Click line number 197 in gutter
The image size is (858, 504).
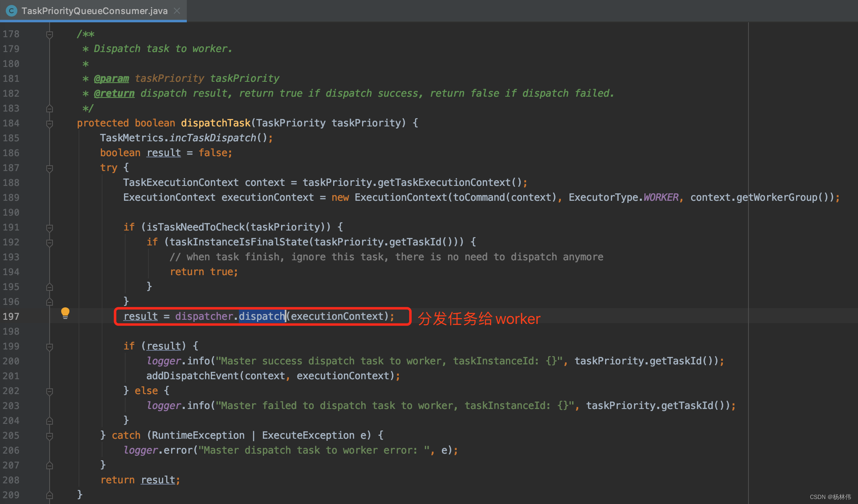11,316
